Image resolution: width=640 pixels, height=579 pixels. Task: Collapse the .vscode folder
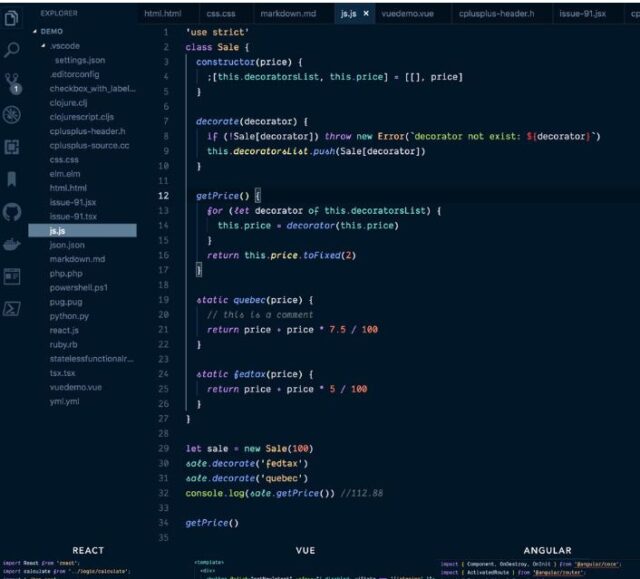coord(65,46)
